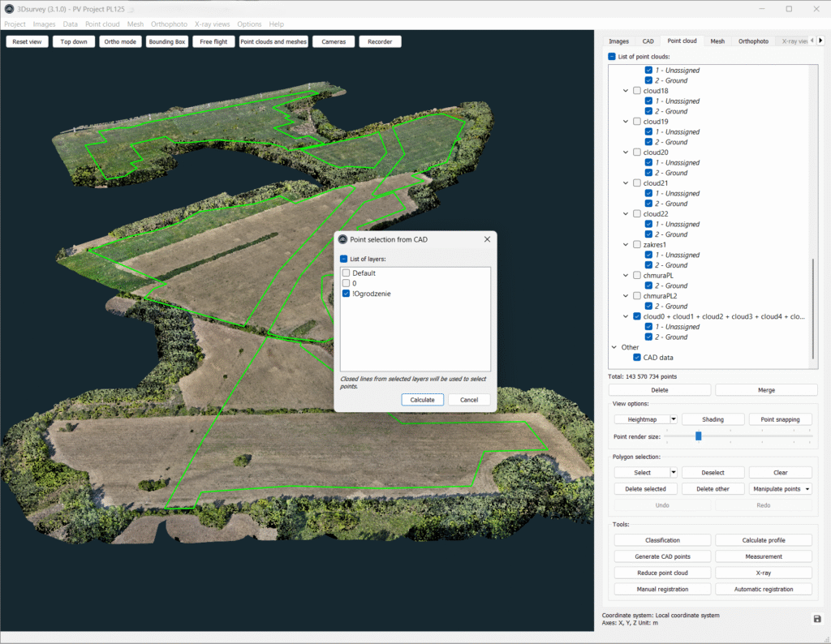831x644 pixels.
Task: Click the Reduce point cloud button
Action: pyautogui.click(x=662, y=573)
